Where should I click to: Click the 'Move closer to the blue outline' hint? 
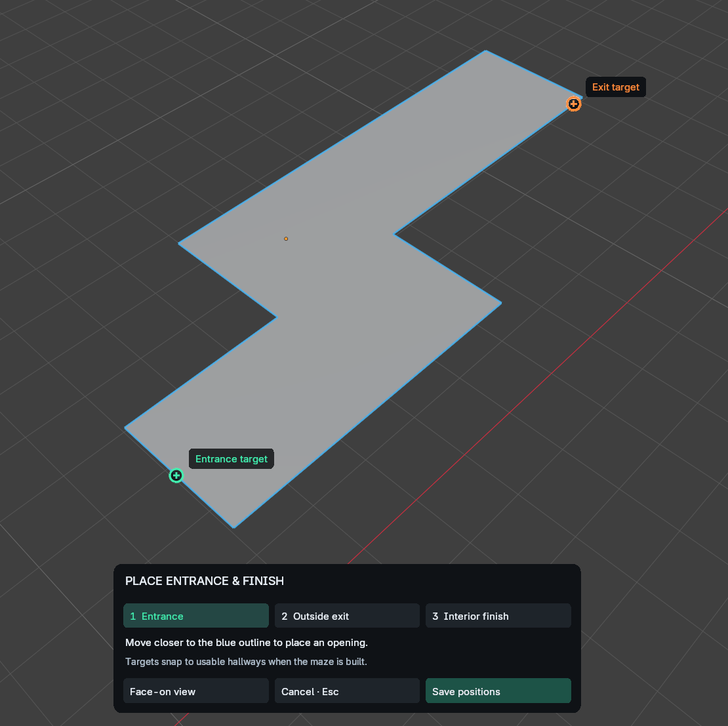pos(246,643)
